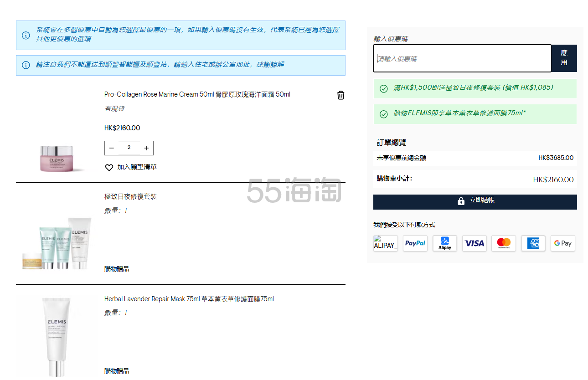Add item to wishlist via 加入願望清單 text
Screen dimensions: 588x380
(137, 167)
